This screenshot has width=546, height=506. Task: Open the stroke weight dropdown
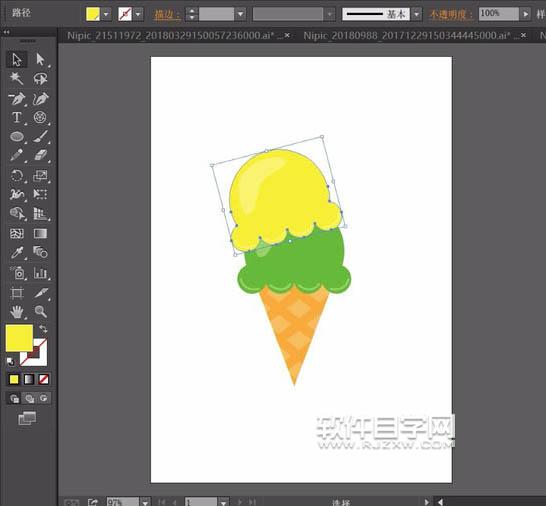pos(240,14)
